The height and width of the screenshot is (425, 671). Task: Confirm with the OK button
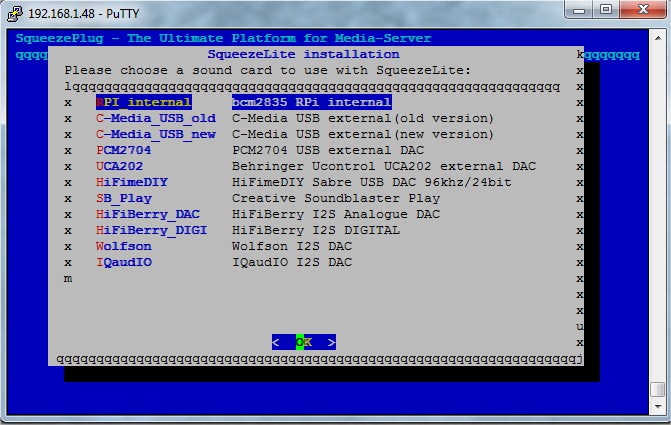coord(304,342)
